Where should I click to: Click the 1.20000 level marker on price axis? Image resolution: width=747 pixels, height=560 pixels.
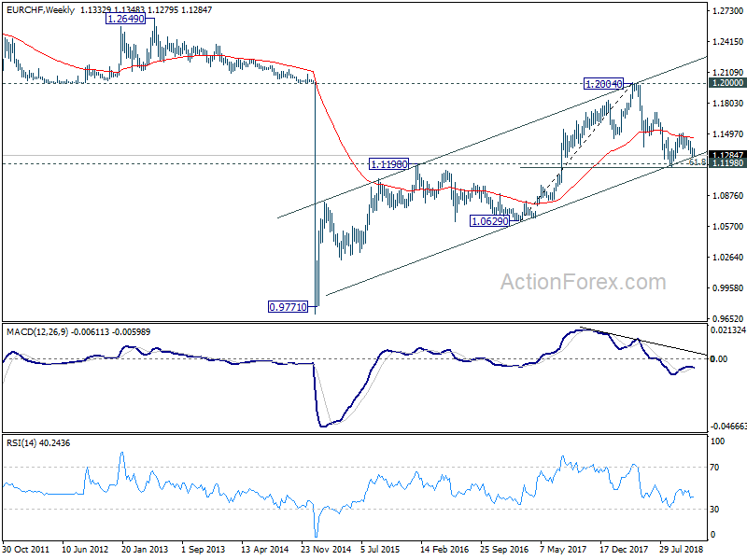[x=727, y=83]
